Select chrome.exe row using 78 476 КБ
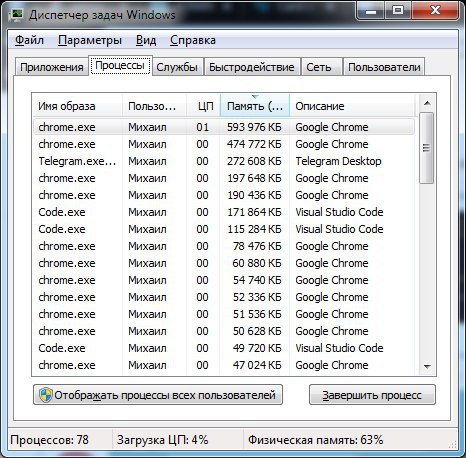Viewport: 466px width, 458px height. pos(224,246)
